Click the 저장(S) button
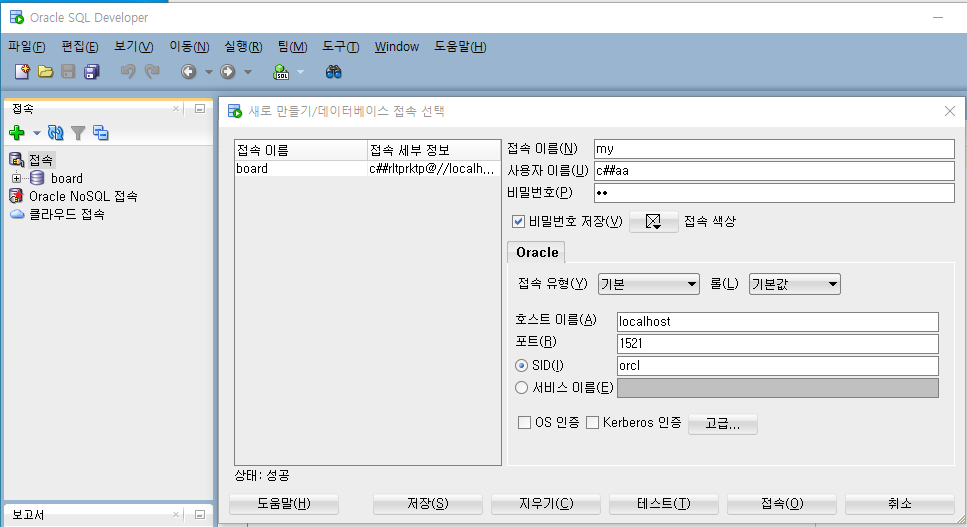Viewport: 967px width, 527px height. [427, 504]
